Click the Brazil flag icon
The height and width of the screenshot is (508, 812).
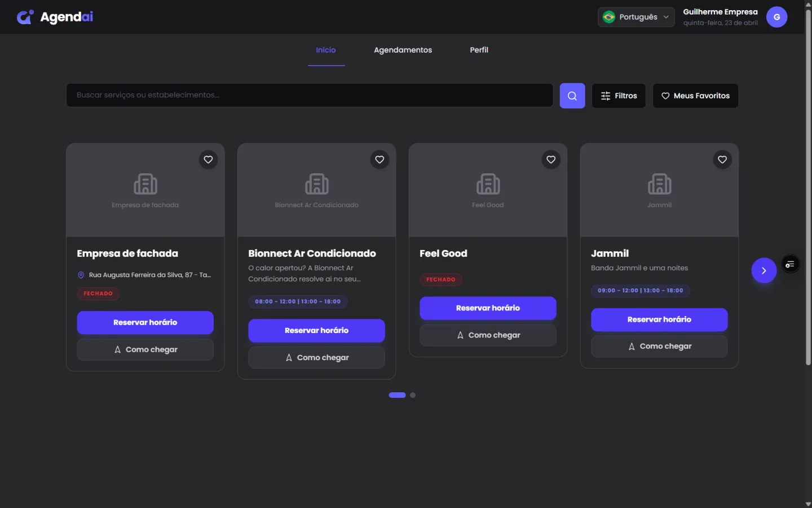[x=609, y=17]
